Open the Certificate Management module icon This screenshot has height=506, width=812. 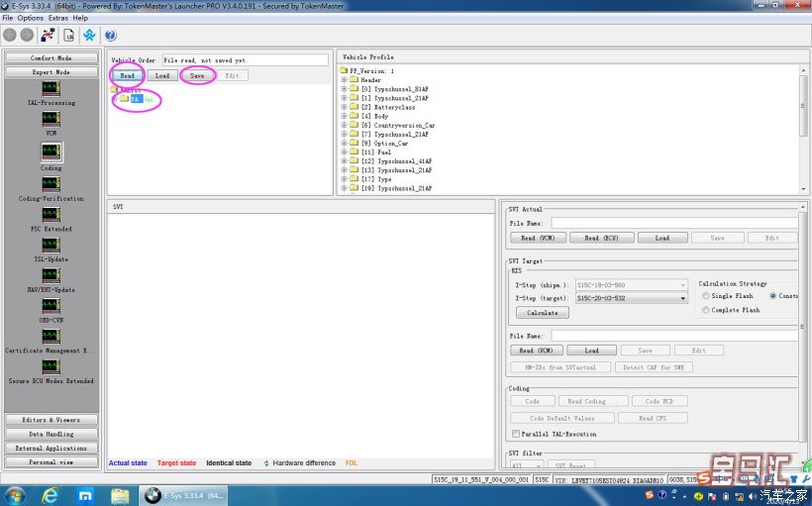click(51, 336)
